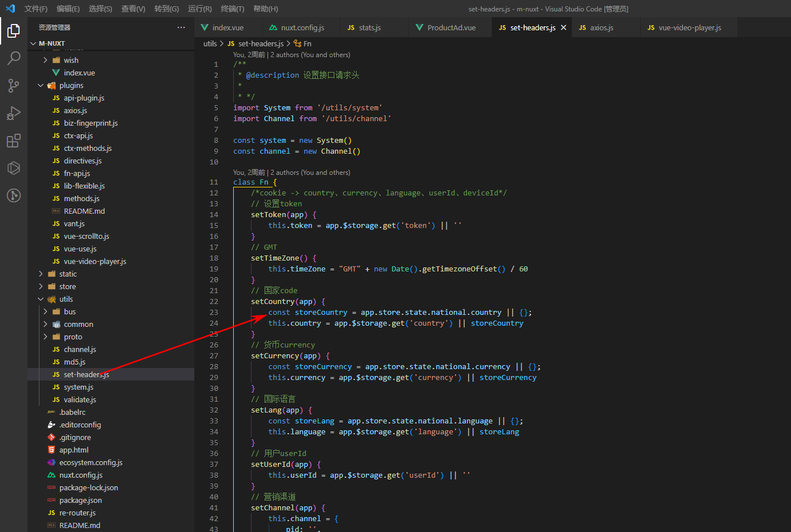Switch to the axios.js editor tab
The image size is (791, 532).
click(x=606, y=27)
